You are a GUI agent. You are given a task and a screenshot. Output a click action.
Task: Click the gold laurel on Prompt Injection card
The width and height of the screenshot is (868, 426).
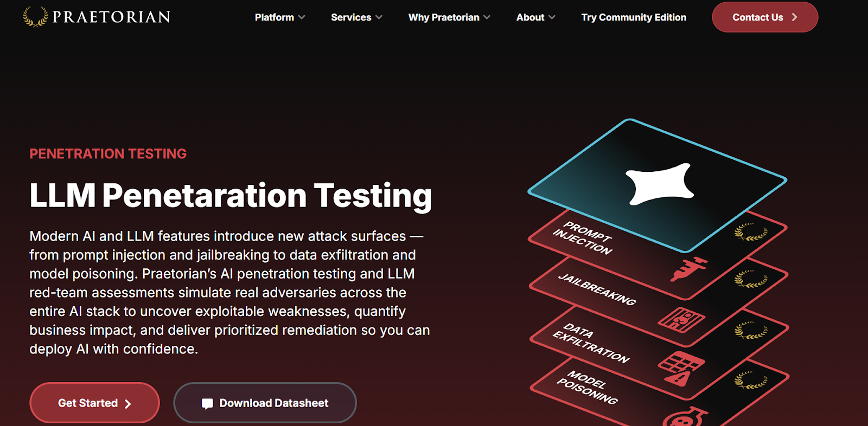(751, 232)
